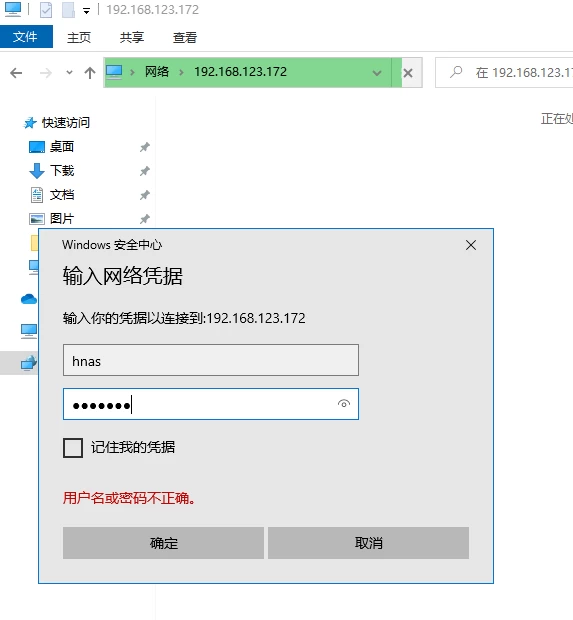Click the forward navigation arrow
The width and height of the screenshot is (573, 620).
[46, 73]
